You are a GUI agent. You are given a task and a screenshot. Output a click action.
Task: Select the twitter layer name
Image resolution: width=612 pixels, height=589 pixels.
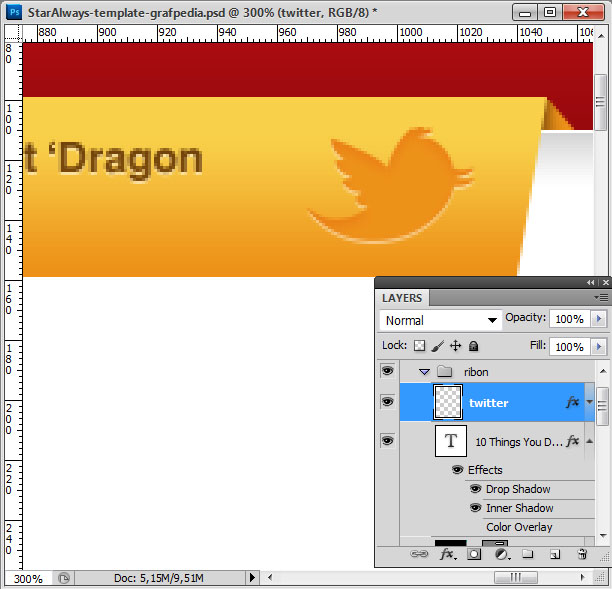(489, 402)
